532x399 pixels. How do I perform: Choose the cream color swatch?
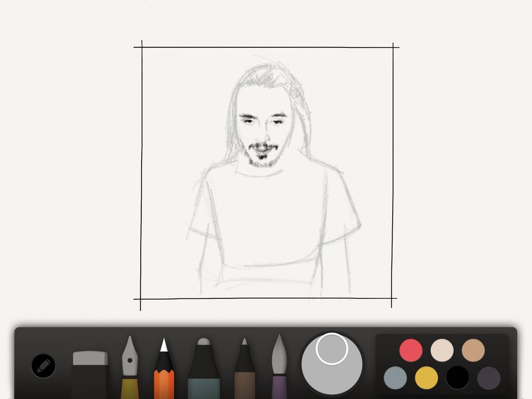pyautogui.click(x=442, y=350)
